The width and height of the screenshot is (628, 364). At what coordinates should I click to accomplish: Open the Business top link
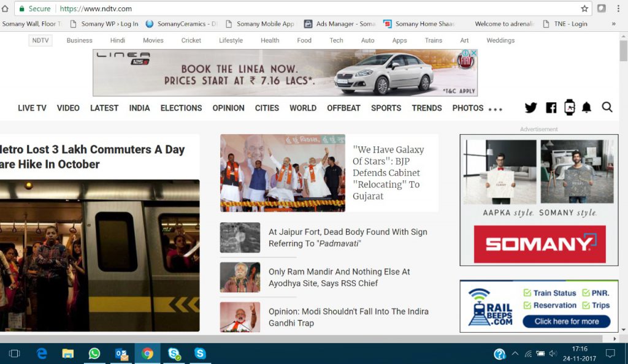[x=79, y=40]
